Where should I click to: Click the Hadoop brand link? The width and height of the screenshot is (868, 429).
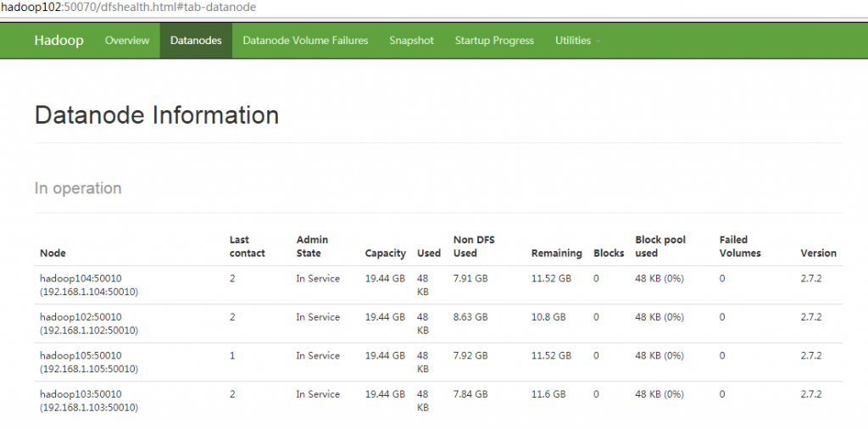[58, 41]
